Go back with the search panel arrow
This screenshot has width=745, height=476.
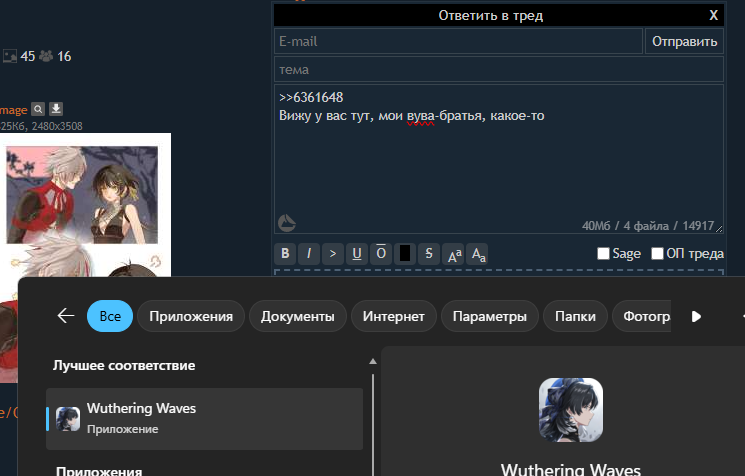click(x=66, y=316)
